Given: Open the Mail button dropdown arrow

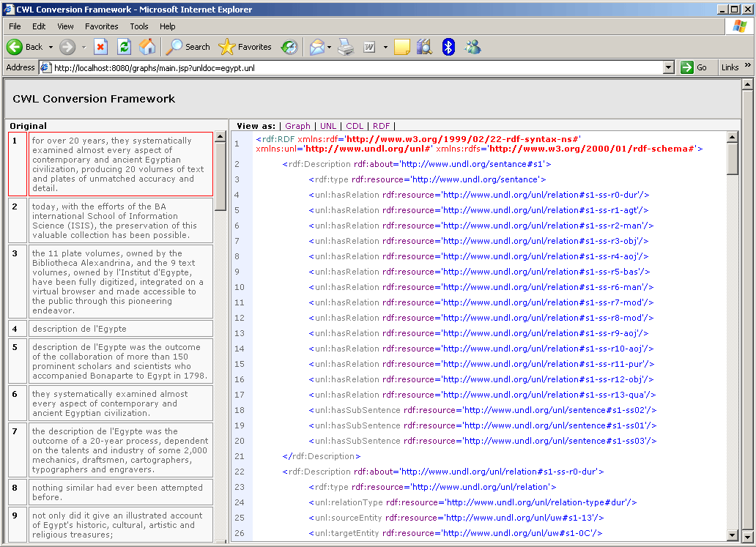Looking at the screenshot, I should pyautogui.click(x=329, y=47).
